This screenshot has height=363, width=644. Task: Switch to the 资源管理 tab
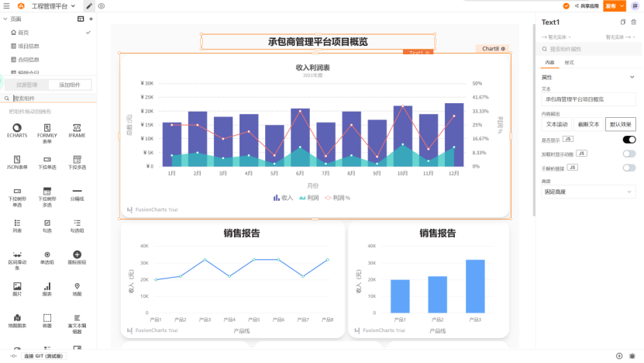tap(26, 85)
